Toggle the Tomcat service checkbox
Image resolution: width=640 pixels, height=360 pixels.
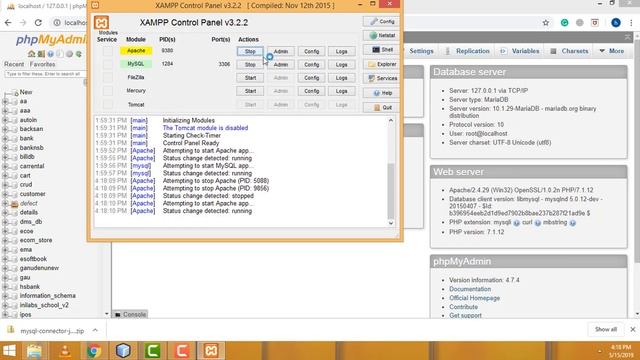point(107,104)
